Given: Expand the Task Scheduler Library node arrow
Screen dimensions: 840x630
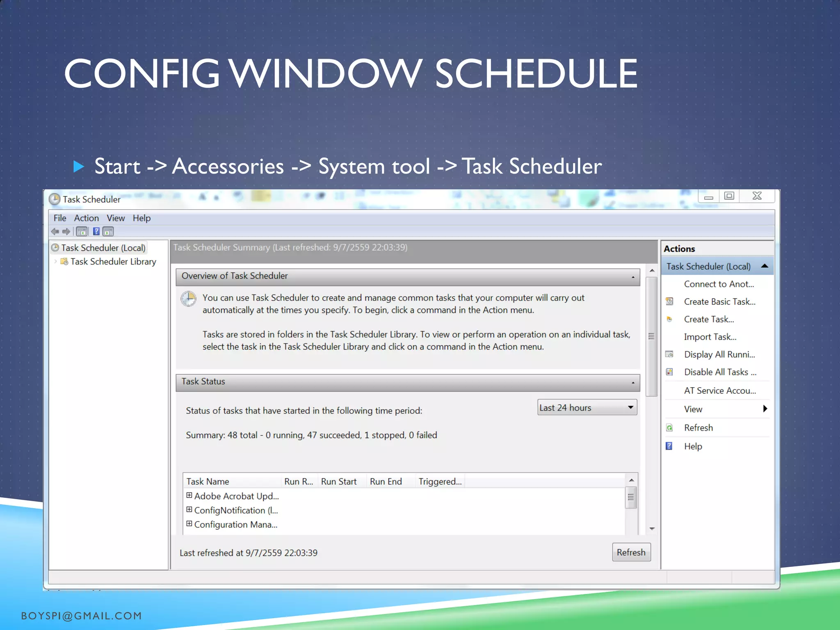Looking at the screenshot, I should point(55,261).
